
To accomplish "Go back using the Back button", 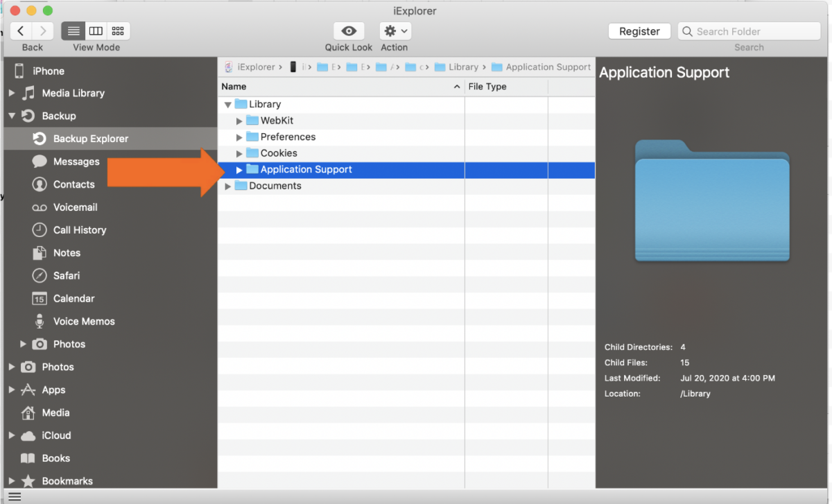I will tap(20, 31).
